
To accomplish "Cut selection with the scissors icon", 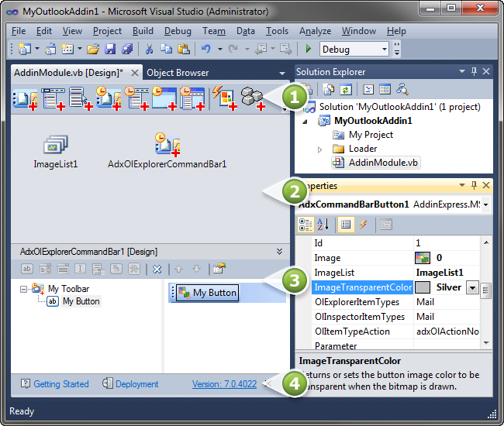I will pyautogui.click(x=149, y=49).
